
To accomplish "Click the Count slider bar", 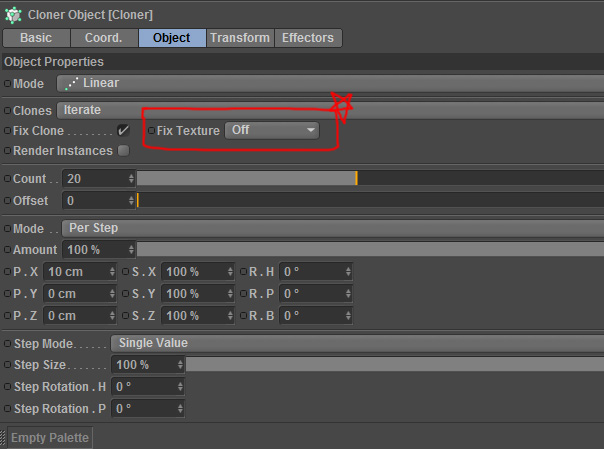I will point(370,178).
